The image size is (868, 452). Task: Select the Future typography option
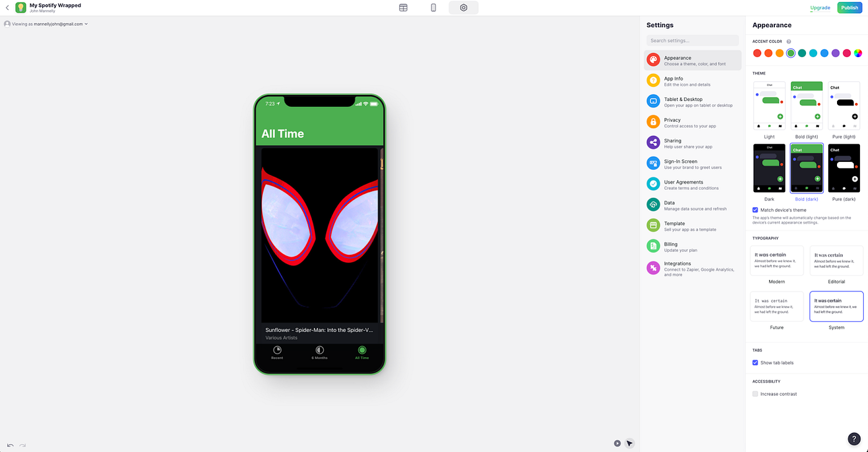[x=777, y=306]
